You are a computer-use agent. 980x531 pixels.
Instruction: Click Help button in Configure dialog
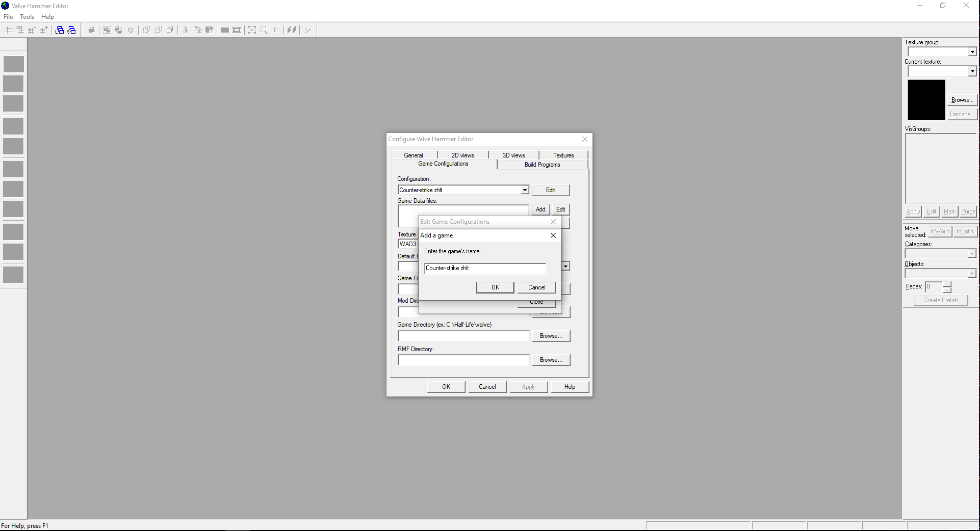(570, 387)
